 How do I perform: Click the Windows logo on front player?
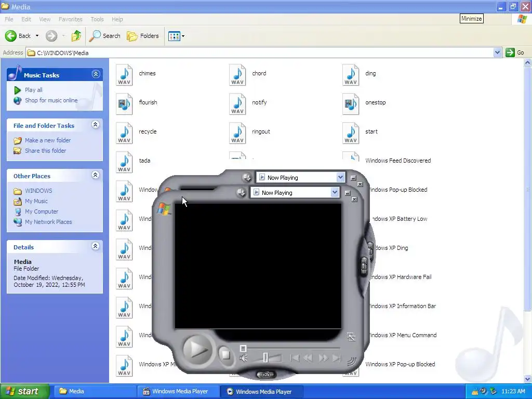click(x=164, y=209)
